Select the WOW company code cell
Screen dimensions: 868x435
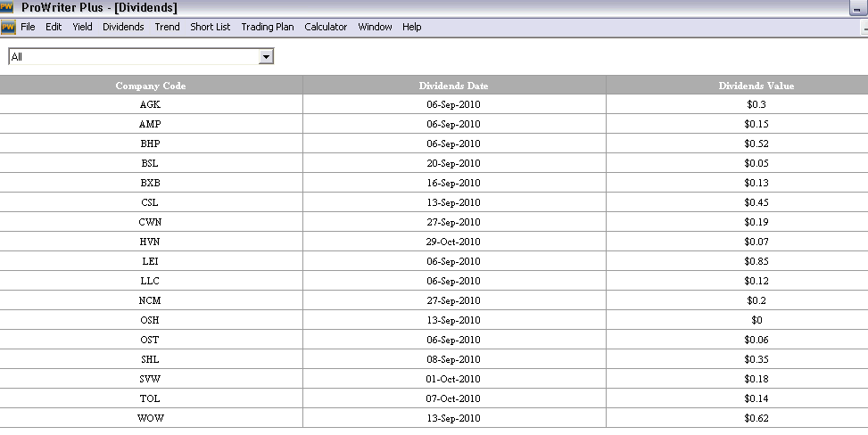tap(151, 418)
